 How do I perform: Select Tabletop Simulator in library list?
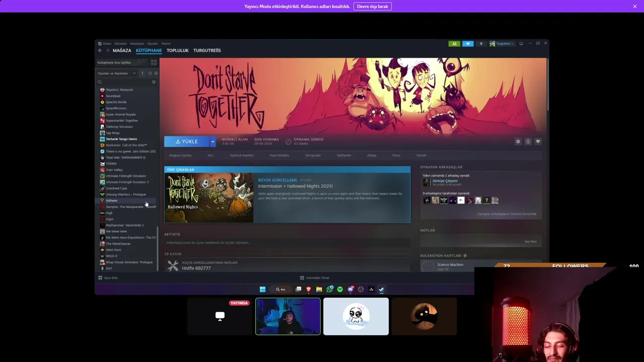119,127
